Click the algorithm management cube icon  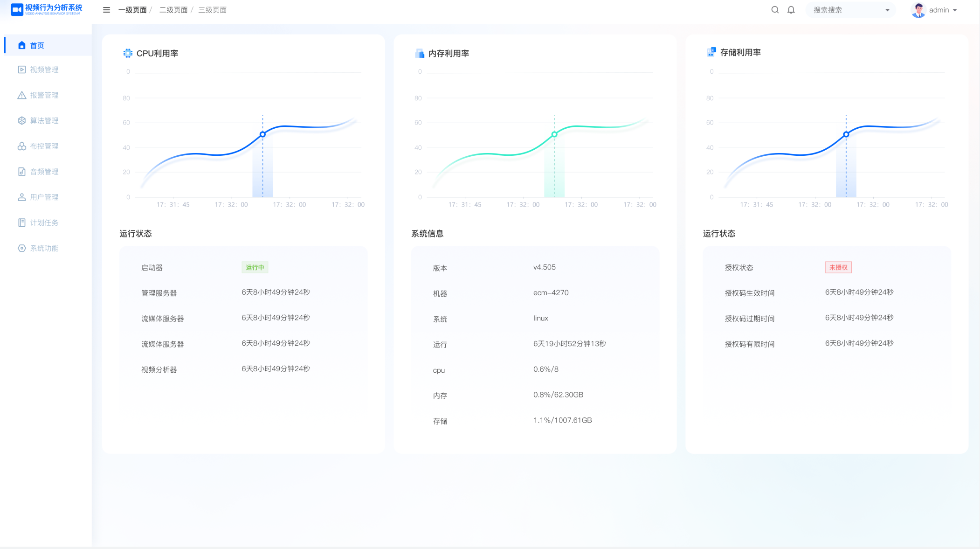point(22,120)
